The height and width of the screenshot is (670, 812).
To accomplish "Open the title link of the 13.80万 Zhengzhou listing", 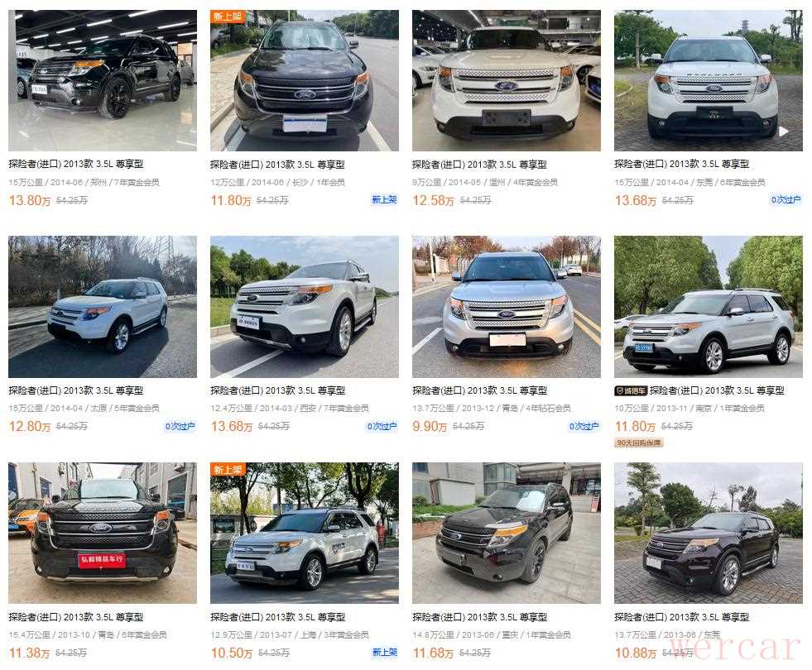I will point(76,164).
